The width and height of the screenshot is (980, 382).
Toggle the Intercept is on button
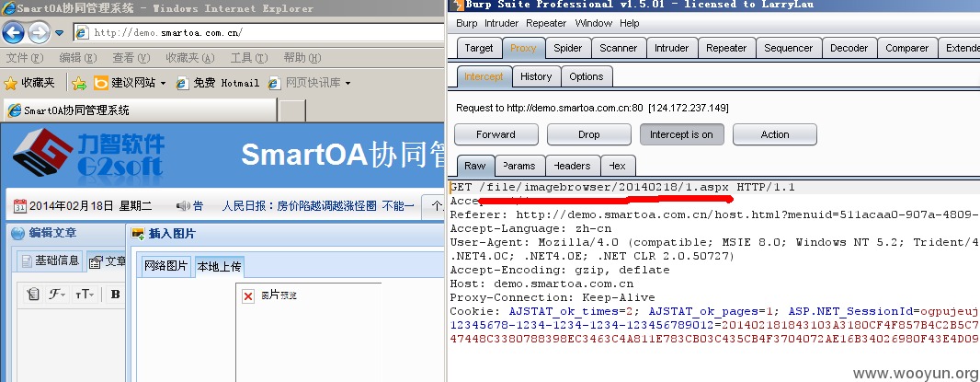pos(681,134)
